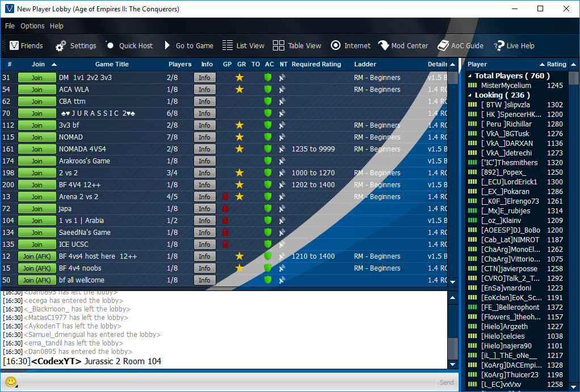Viewport: 580px width, 392px height.
Task: Click red padlock for ICE UCSC row
Action: [x=225, y=244]
